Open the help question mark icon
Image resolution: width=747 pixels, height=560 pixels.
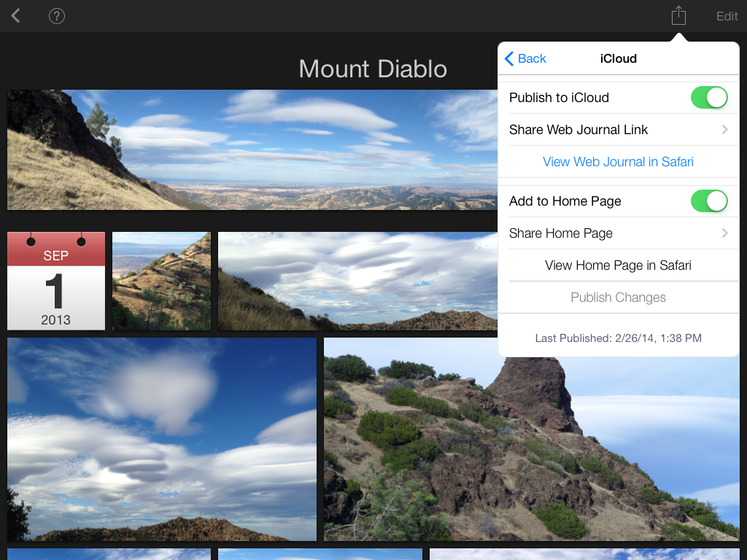57,16
